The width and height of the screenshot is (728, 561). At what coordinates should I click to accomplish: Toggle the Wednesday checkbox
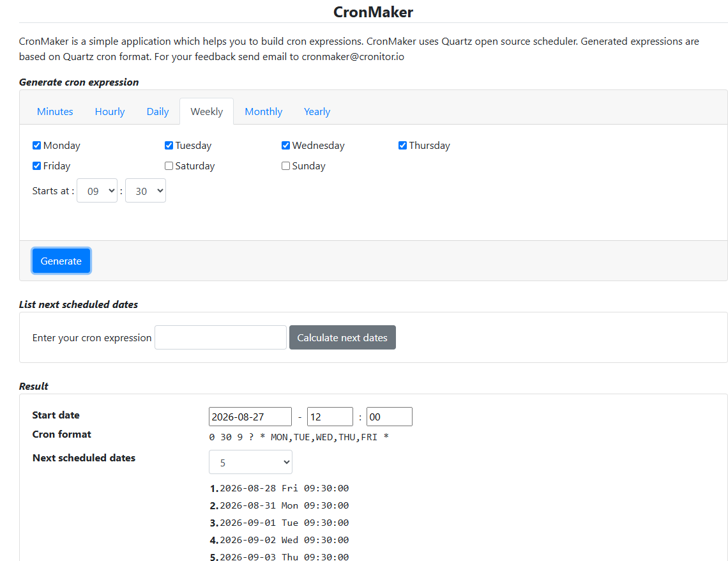coord(285,145)
